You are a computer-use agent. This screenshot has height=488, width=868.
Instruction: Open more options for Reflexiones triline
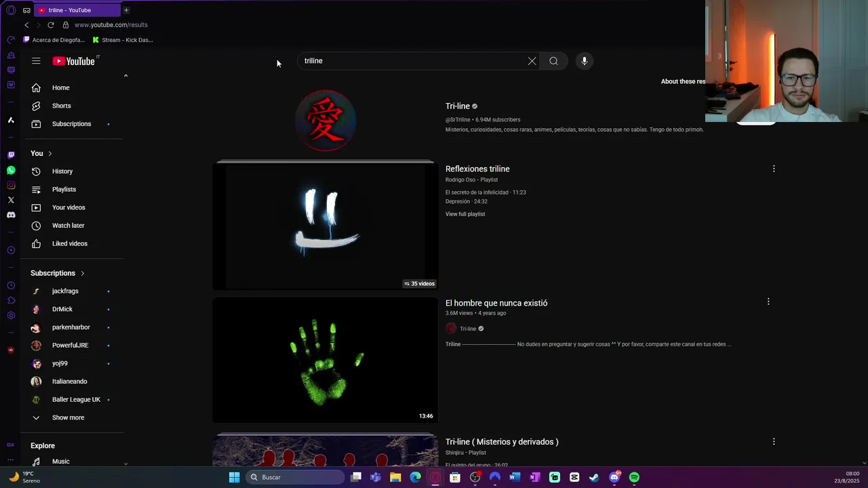tap(774, 169)
